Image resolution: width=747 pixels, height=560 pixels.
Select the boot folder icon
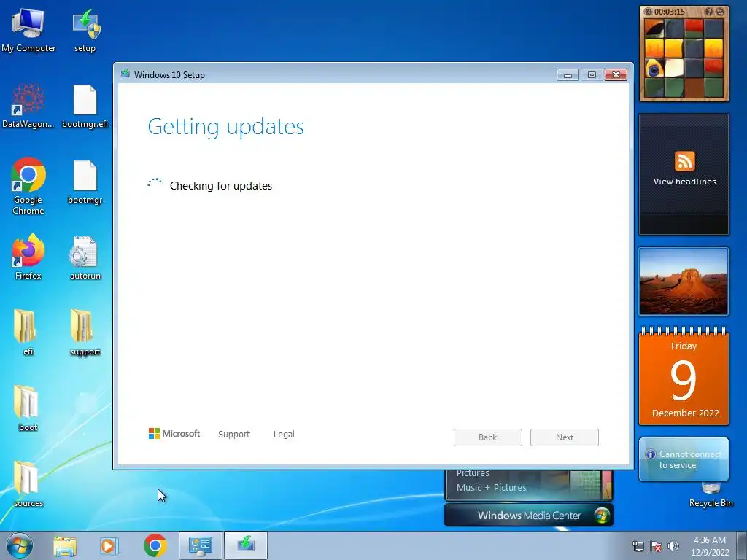[27, 408]
